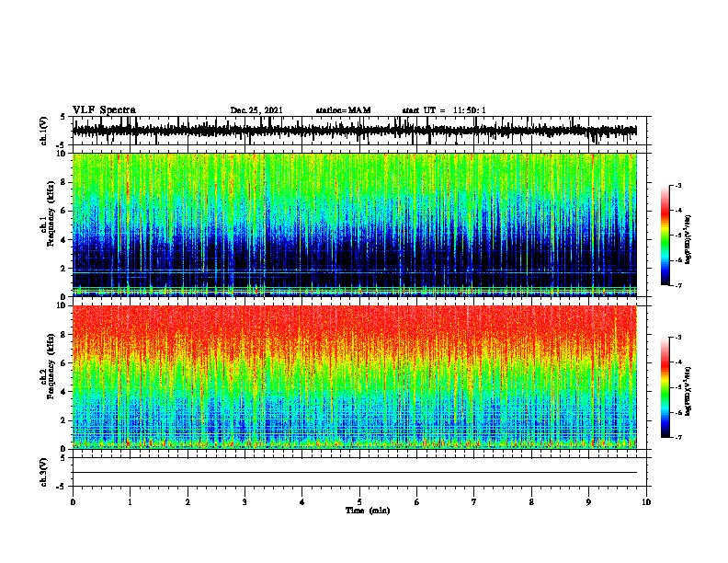Click the 6 kHz tick on ch.2 spectrogram
Screen dimensions: 728x563
point(63,363)
